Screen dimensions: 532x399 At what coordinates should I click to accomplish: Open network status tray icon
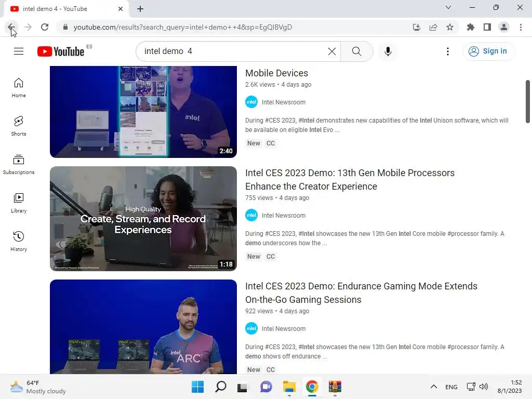[x=471, y=387]
